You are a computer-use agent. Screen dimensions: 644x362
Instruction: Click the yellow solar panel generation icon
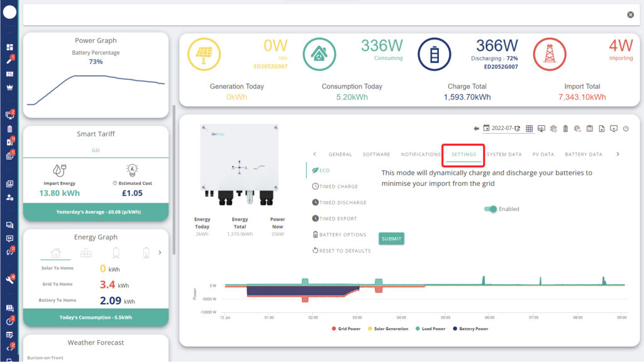click(x=204, y=55)
